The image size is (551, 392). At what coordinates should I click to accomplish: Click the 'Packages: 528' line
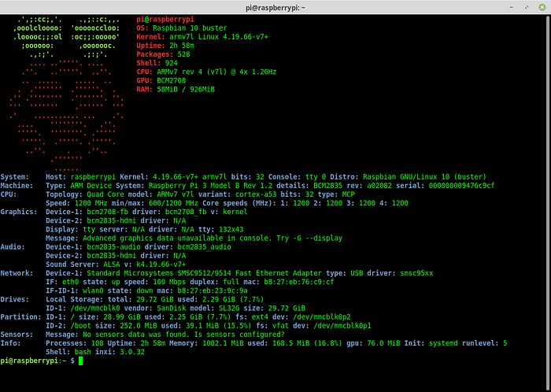click(x=163, y=54)
